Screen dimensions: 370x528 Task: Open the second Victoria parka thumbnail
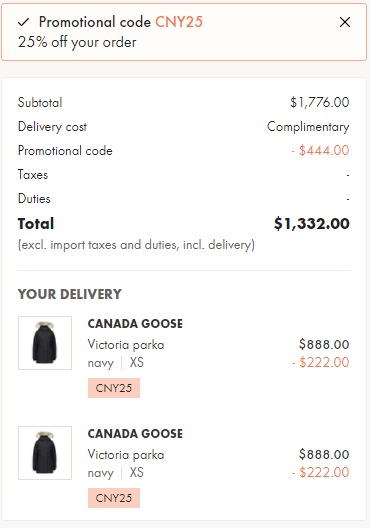pos(45,453)
